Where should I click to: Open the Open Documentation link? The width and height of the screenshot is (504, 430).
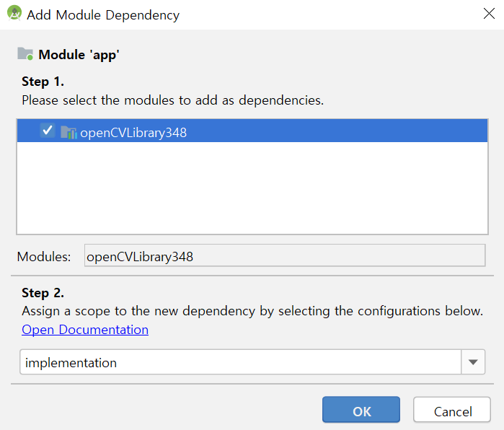pyautogui.click(x=85, y=330)
